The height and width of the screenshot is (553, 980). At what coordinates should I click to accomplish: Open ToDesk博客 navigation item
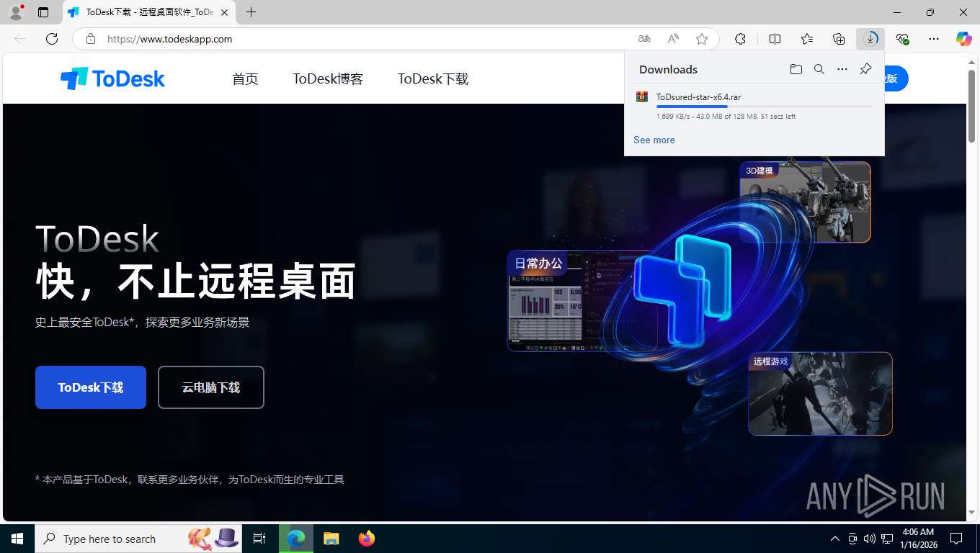328,78
